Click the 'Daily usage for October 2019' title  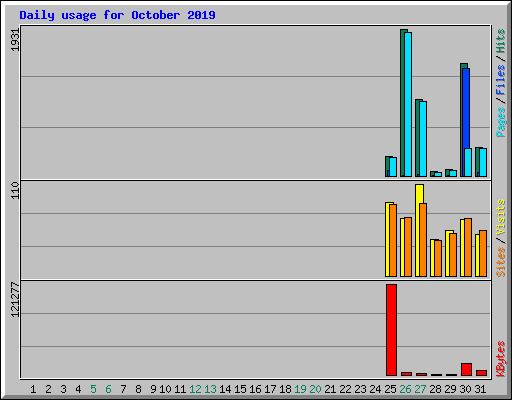point(117,16)
